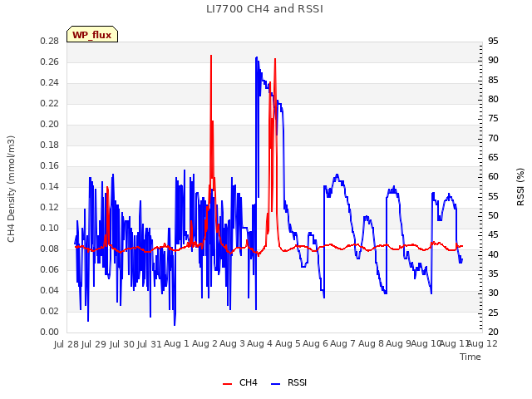This screenshot has width=532, height=399.
Task: Click the tallest red CH4 spike peak
Action: click(211, 56)
